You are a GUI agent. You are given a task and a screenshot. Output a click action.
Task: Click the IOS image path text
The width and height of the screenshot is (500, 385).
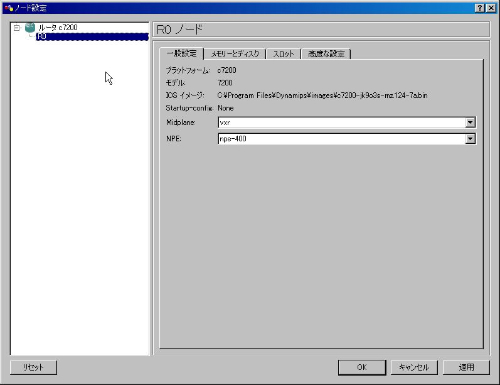click(x=322, y=95)
